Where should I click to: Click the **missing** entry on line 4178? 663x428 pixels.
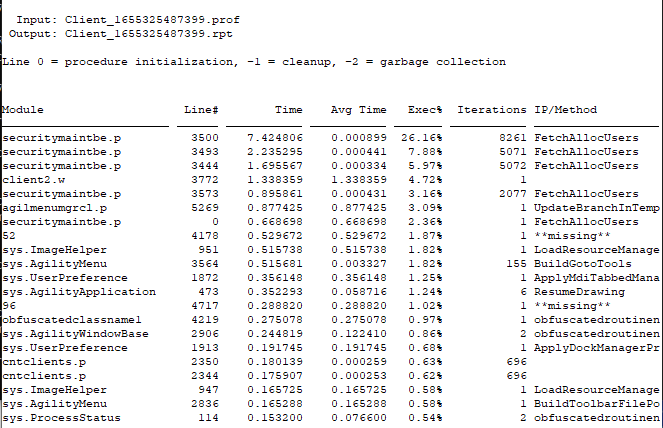point(572,236)
